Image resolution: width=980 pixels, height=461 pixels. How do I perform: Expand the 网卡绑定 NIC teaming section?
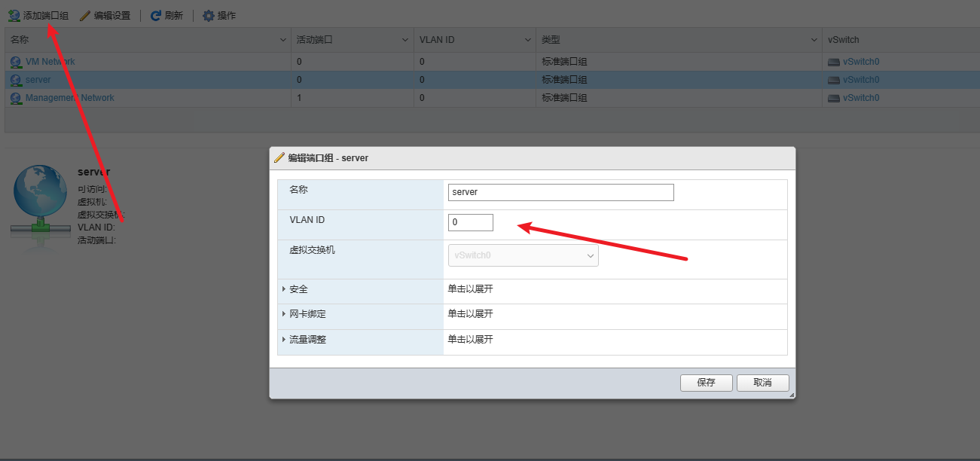284,314
